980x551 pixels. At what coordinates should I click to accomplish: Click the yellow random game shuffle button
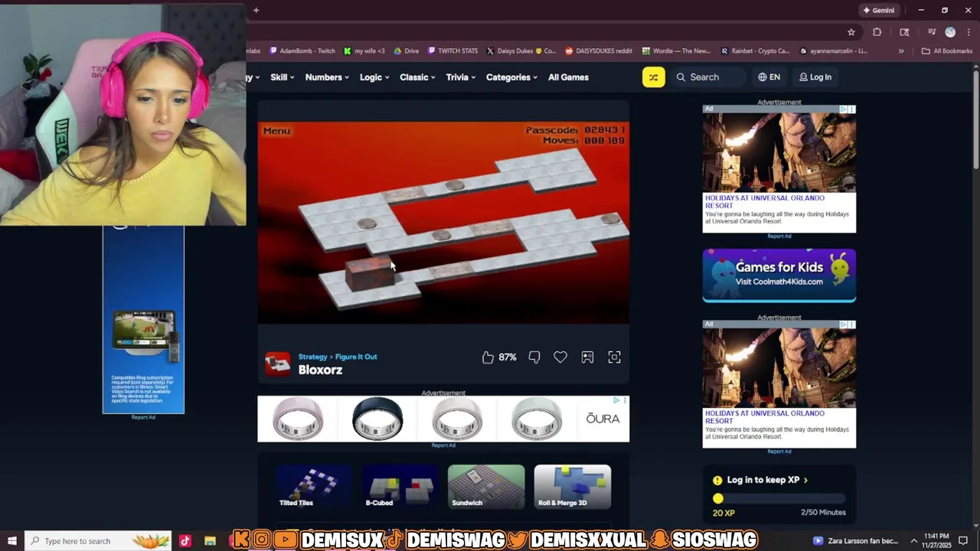[x=654, y=77]
